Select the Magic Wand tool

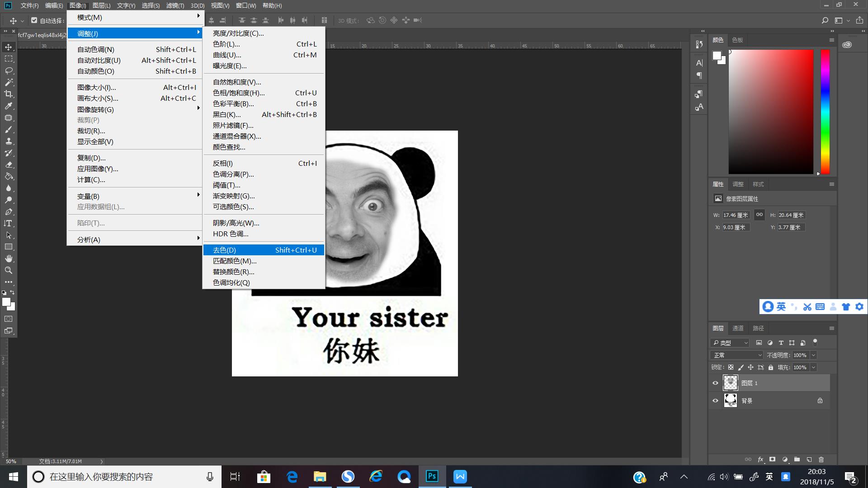[x=9, y=82]
